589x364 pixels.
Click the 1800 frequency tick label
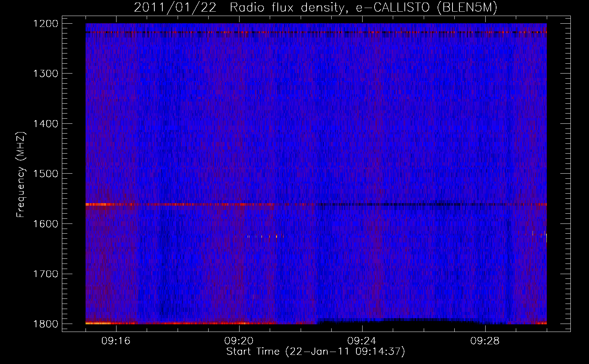click(x=46, y=324)
